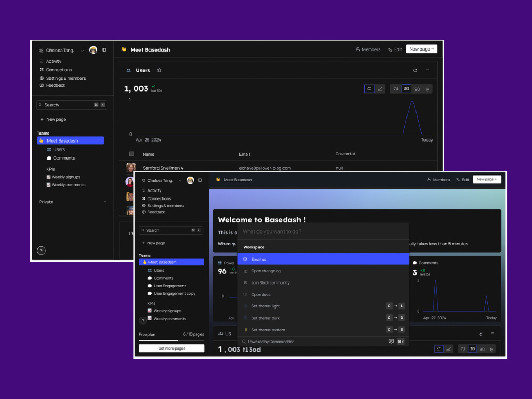Add a Private page with the plus icon
The image size is (532, 399).
[105, 202]
